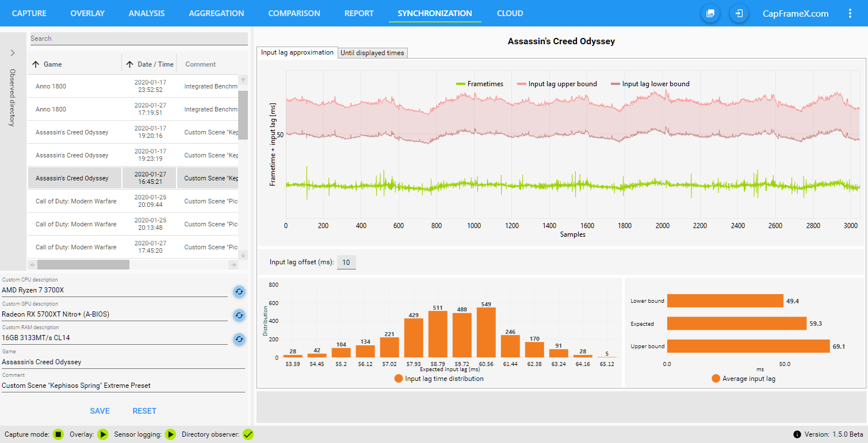Click the Input lag offset field
The width and height of the screenshot is (868, 443).
pos(346,263)
